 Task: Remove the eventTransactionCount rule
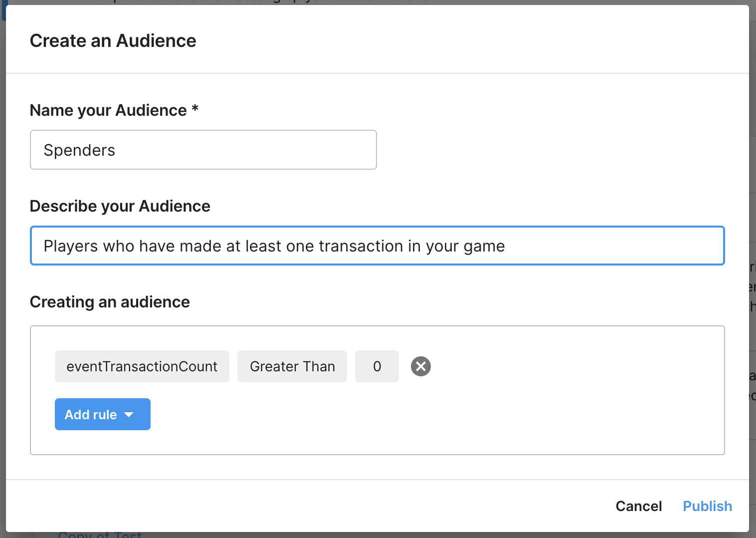coord(420,366)
